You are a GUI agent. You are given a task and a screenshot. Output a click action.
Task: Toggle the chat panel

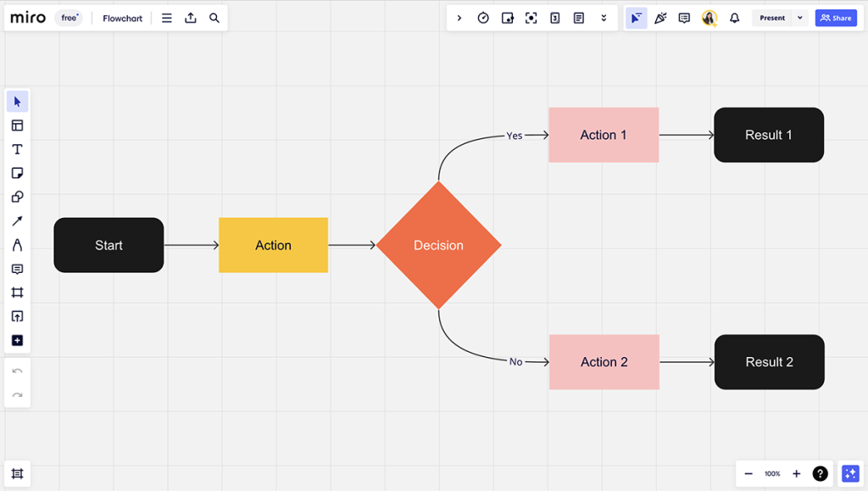click(x=684, y=17)
